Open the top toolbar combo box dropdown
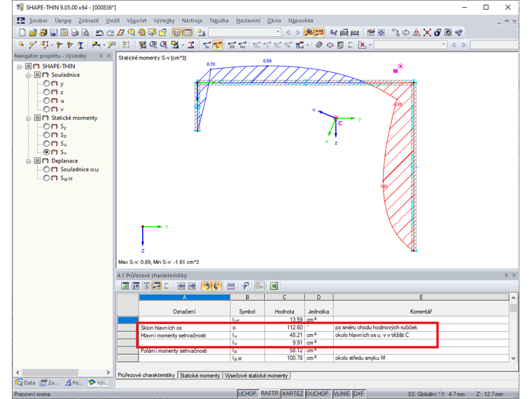532x399 pixels. click(x=278, y=32)
